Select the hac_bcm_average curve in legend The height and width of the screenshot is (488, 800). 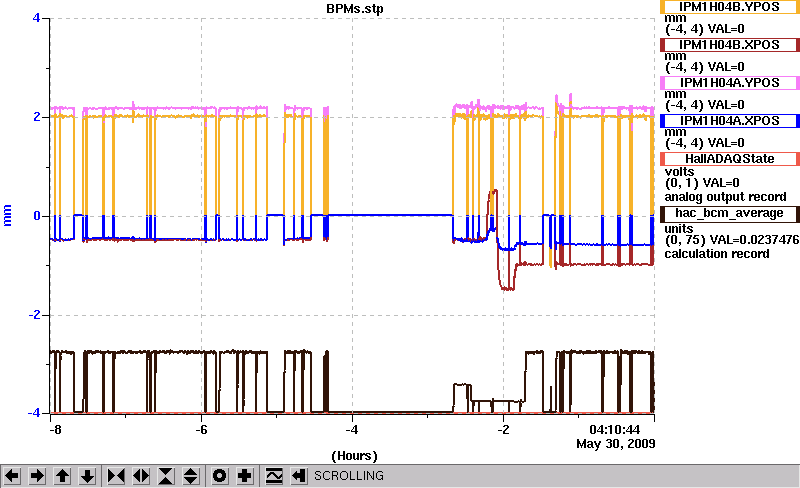pyautogui.click(x=730, y=213)
